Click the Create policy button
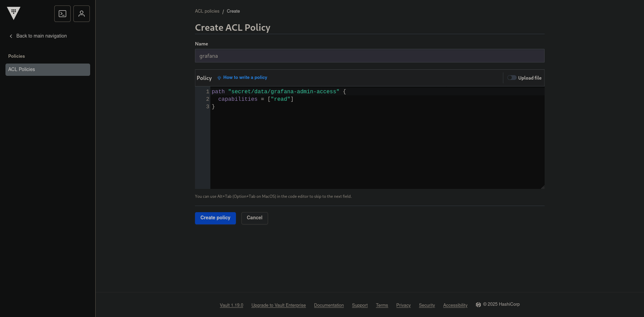 215,218
